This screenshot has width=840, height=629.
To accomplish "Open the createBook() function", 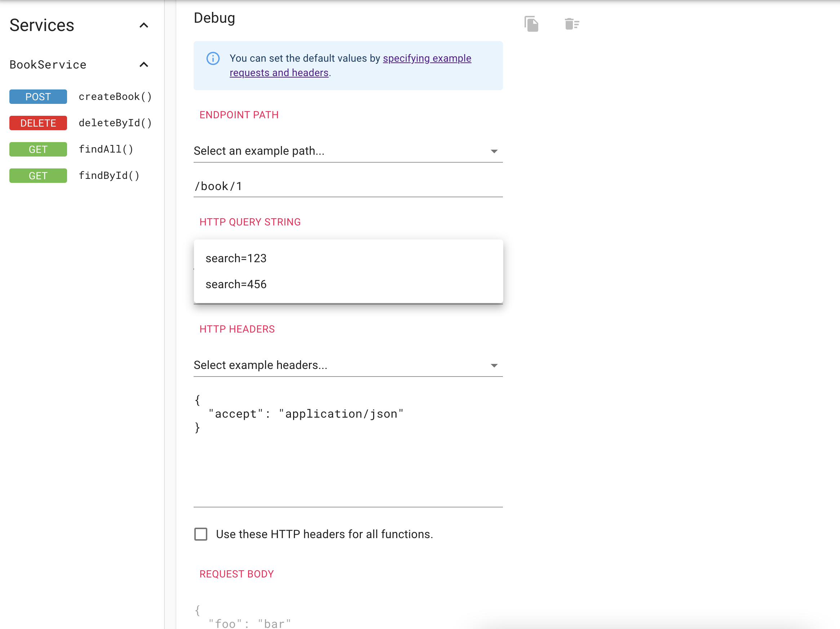I will (115, 96).
